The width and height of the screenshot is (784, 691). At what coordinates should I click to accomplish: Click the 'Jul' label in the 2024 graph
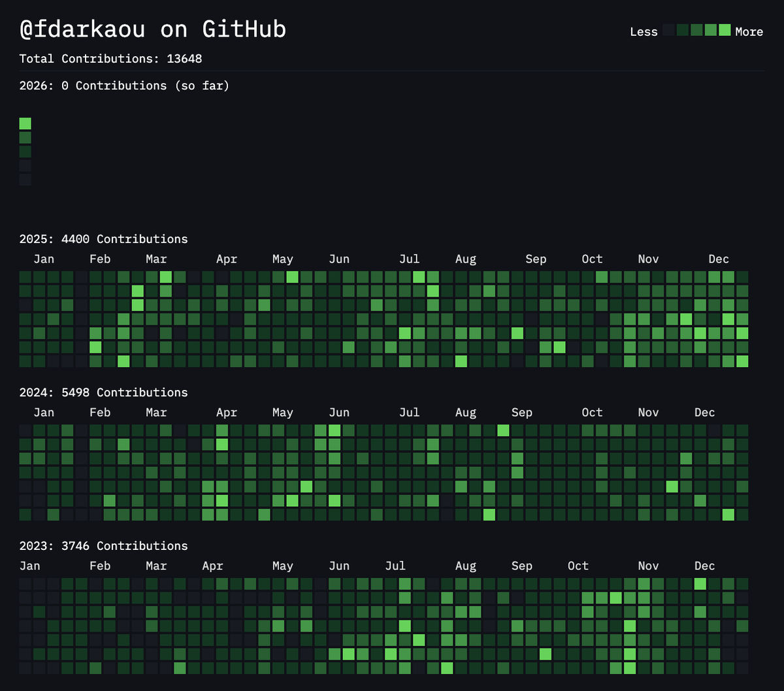[x=409, y=413]
